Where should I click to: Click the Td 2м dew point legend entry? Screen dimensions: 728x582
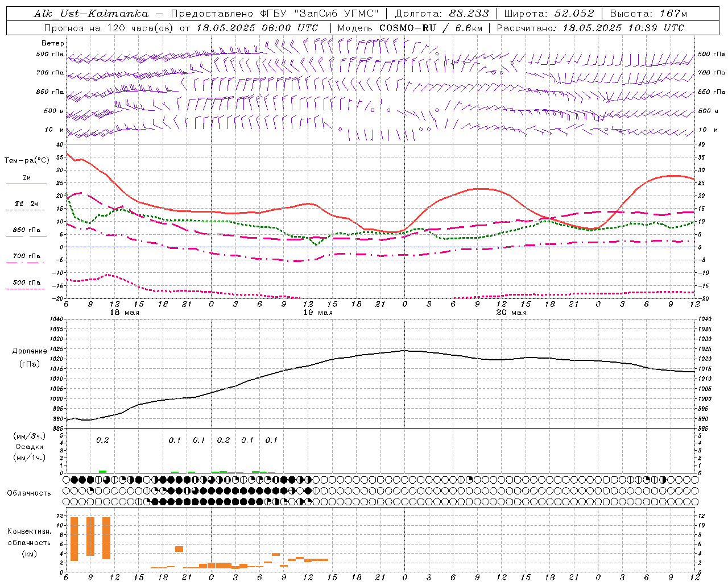pyautogui.click(x=27, y=203)
